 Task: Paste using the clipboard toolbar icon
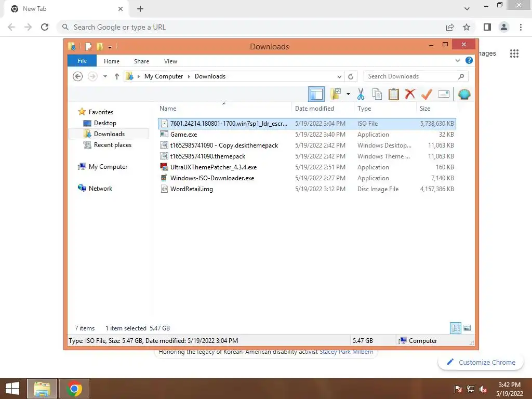(x=394, y=94)
